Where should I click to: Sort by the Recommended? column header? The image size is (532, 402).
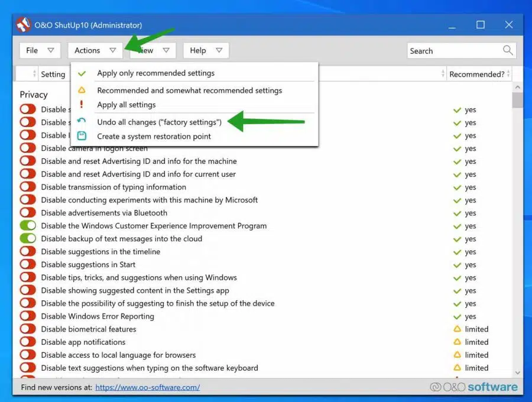click(x=479, y=74)
